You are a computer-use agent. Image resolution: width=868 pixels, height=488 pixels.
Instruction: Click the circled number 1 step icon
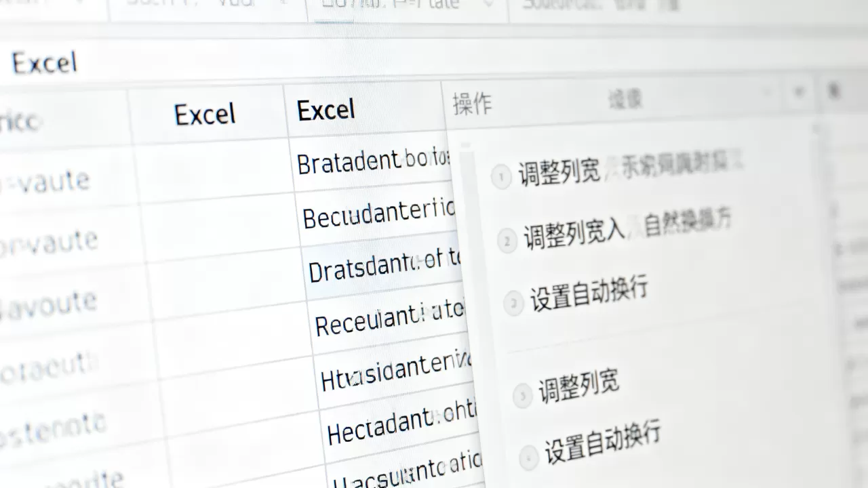click(501, 178)
